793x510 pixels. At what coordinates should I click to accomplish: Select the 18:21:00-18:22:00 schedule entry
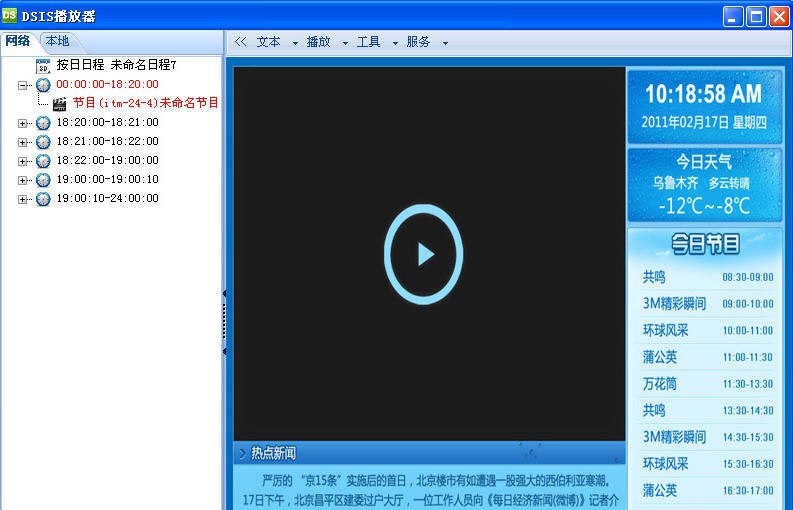point(107,141)
